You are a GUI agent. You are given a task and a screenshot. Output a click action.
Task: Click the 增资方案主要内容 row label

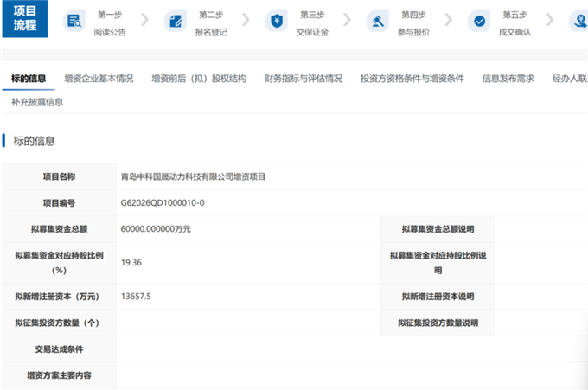[x=60, y=375]
